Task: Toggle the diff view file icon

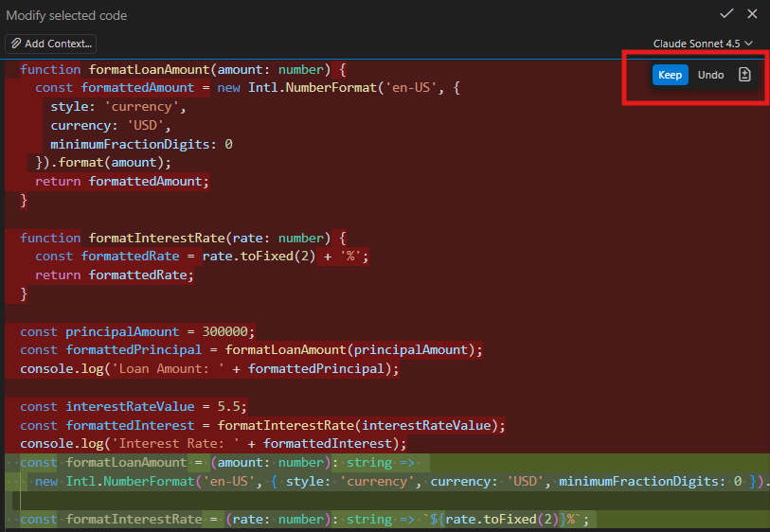Action: tap(744, 75)
